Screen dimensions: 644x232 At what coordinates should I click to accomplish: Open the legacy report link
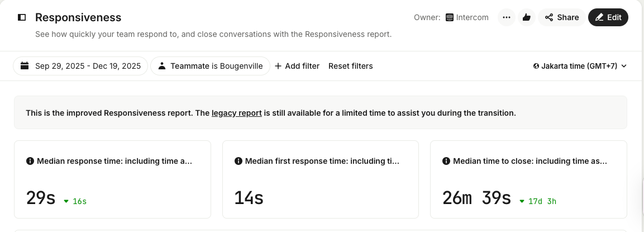(x=237, y=113)
